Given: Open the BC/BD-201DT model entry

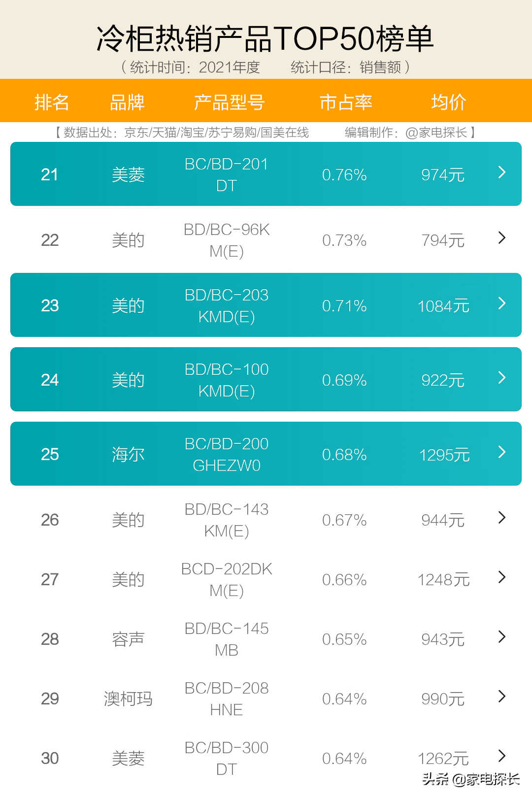Looking at the screenshot, I should 227,175.
